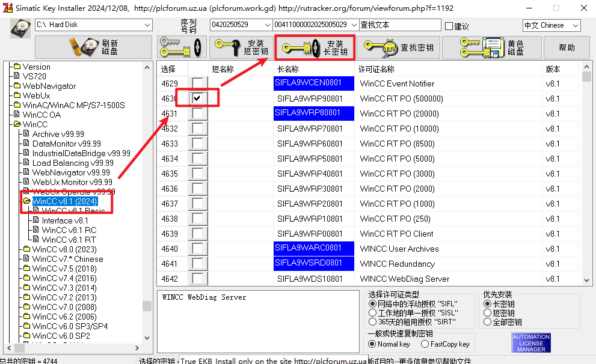Click the hard disk drive icon

[20, 28]
